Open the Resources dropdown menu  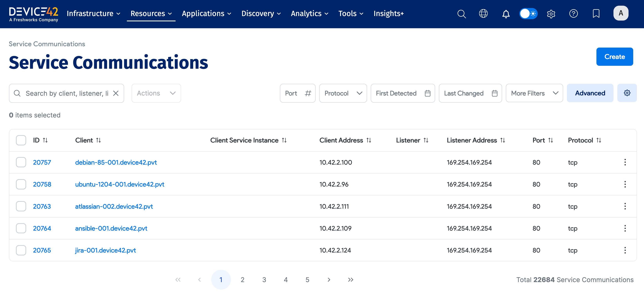pos(151,14)
